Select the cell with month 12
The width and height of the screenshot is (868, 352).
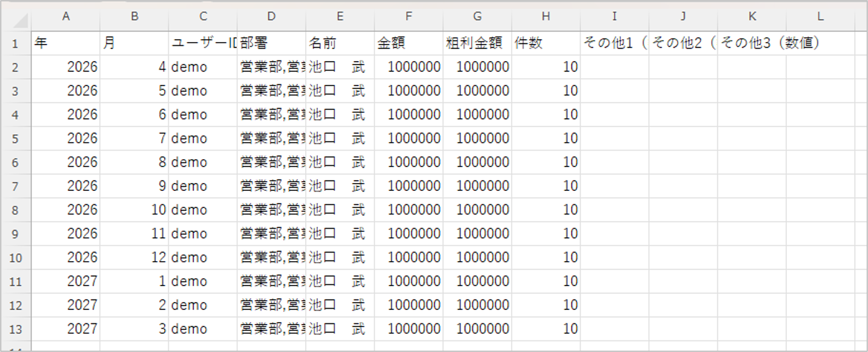click(134, 257)
